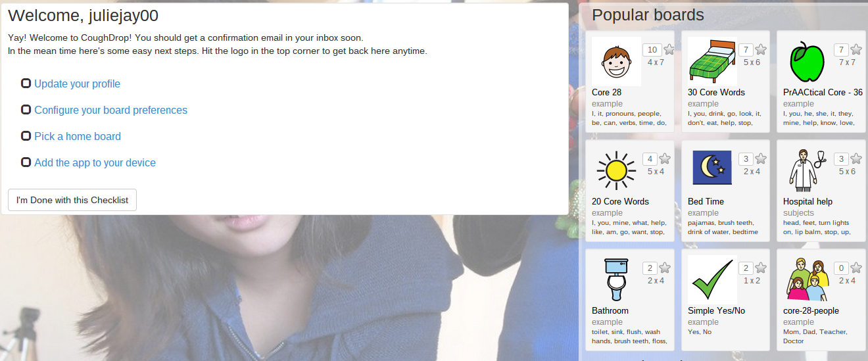Click the Hospital help board title
The image size is (868, 361).
click(808, 202)
